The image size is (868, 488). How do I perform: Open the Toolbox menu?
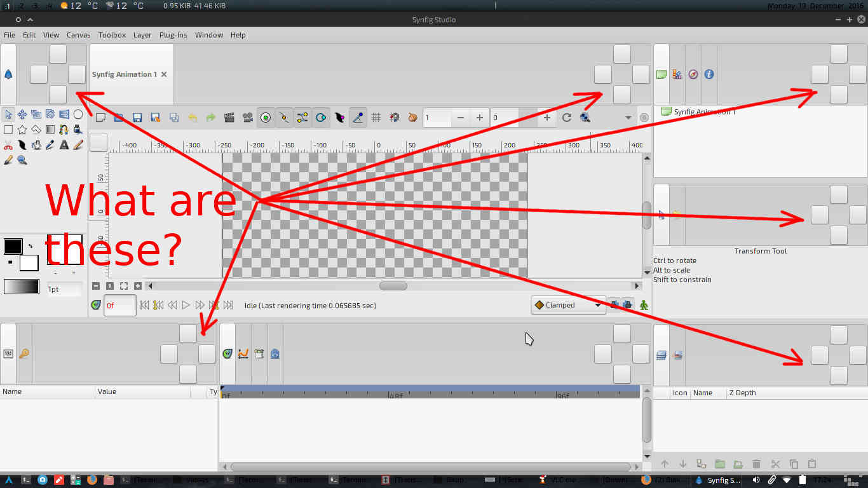click(x=112, y=35)
